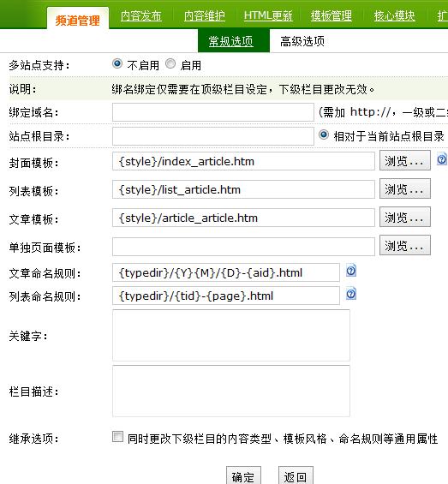Focus the 绑定域名 input field
Image resolution: width=448 pixels, height=484 pixels.
[x=213, y=112]
